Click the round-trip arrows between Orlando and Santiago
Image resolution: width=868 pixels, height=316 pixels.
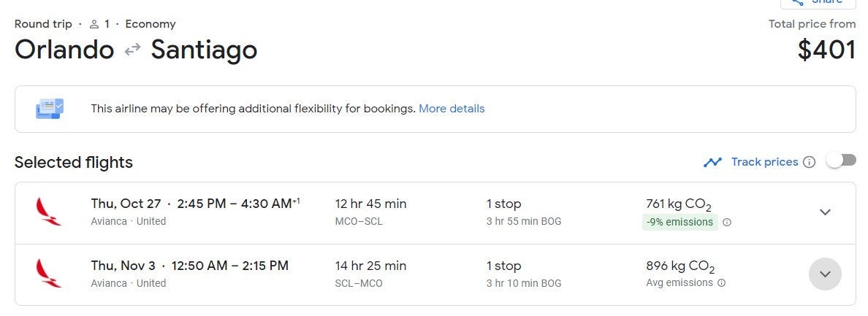tap(132, 50)
